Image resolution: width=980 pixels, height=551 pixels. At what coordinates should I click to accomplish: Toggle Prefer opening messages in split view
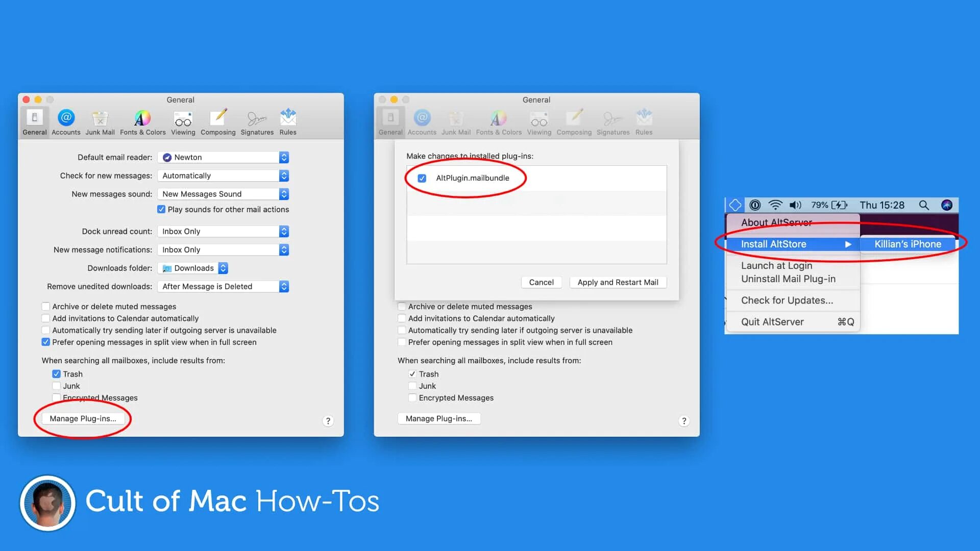(x=46, y=342)
